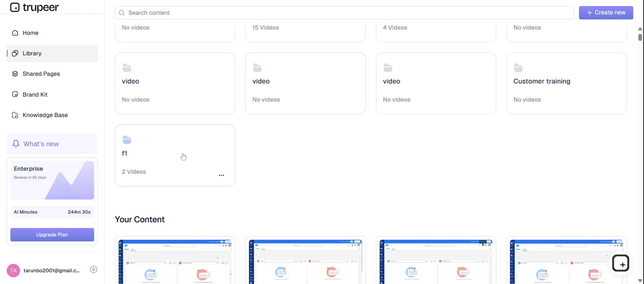The image size is (644, 284).
Task: Click the floating trupeer recorder widget
Action: [621, 264]
